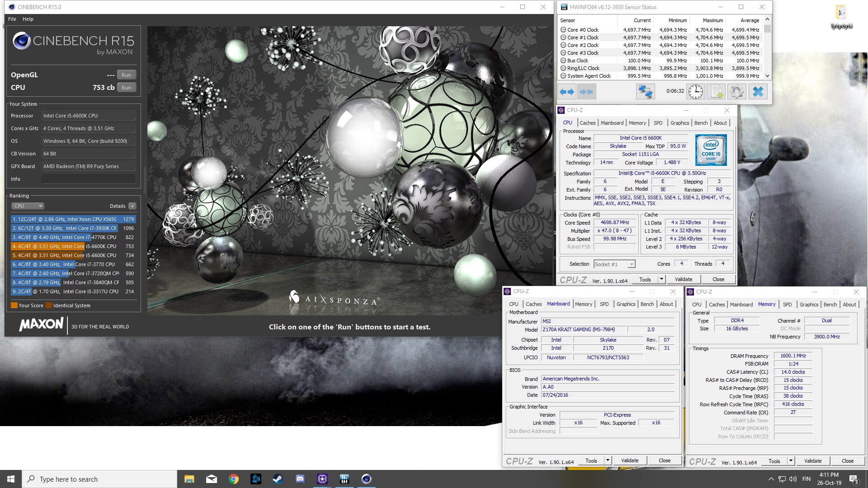868x488 pixels.
Task: Switch to Cinebench taskbar icon
Action: (x=366, y=479)
